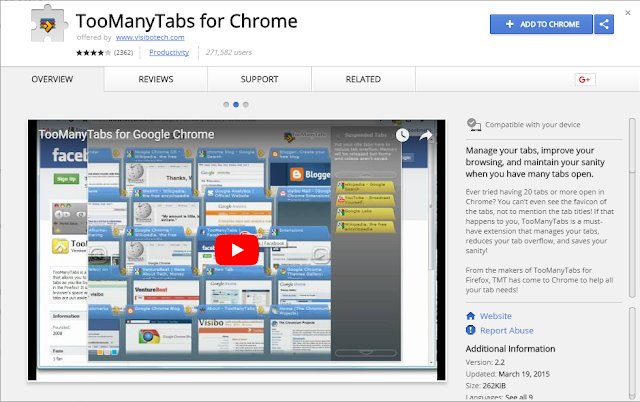The image size is (640, 402).
Task: Click the Updated: March 19, 2015 text
Action: pyautogui.click(x=507, y=374)
